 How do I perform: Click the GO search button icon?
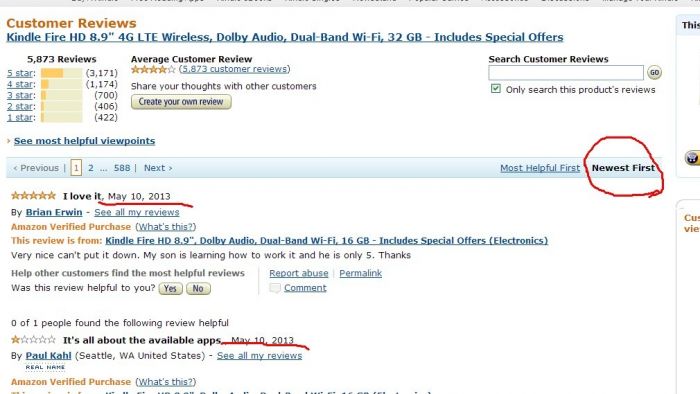[654, 72]
